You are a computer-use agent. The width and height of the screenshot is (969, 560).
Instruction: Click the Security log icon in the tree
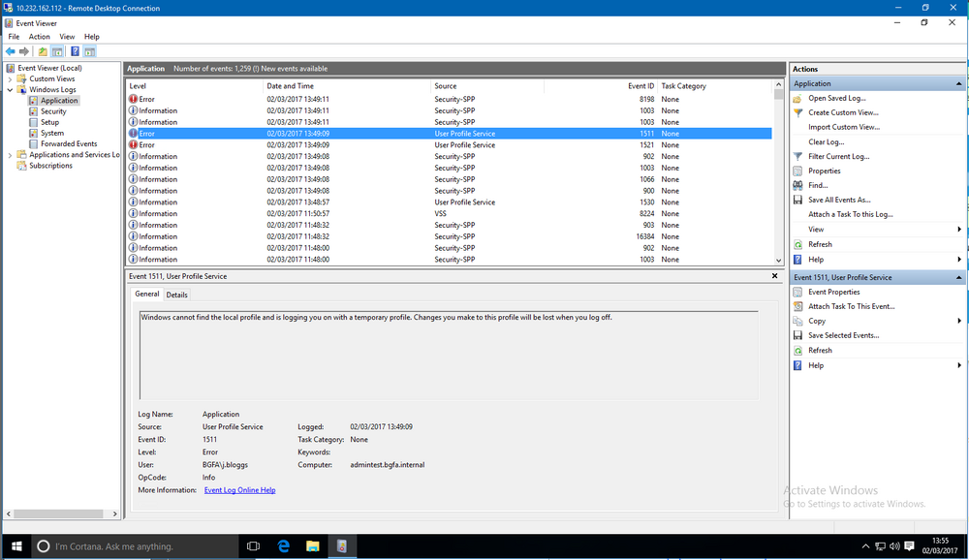click(33, 111)
